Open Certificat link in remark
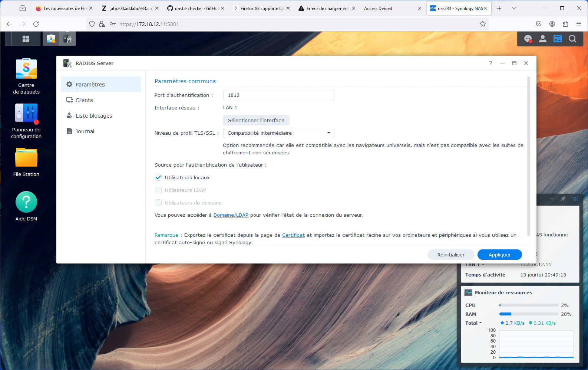 293,235
